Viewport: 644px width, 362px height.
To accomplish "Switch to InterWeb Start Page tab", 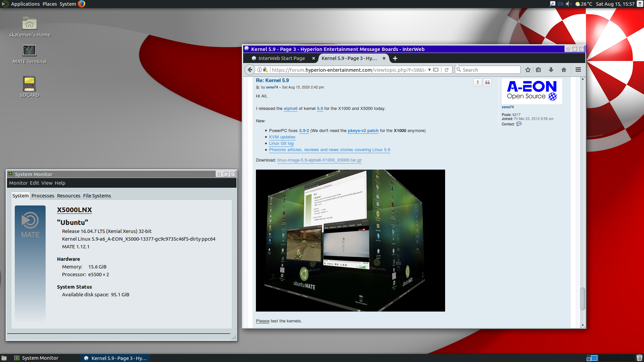I will click(x=281, y=58).
